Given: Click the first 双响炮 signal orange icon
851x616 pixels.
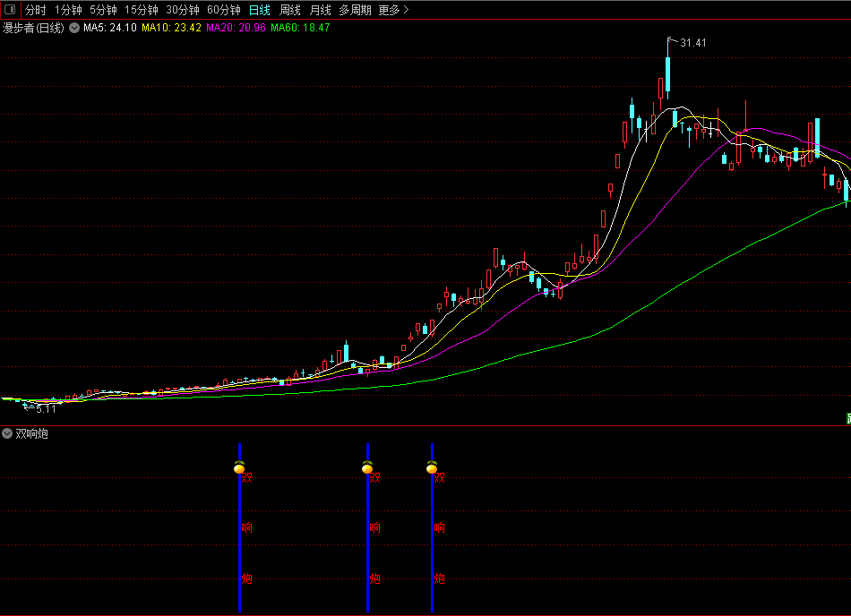Looking at the screenshot, I should point(239,467).
